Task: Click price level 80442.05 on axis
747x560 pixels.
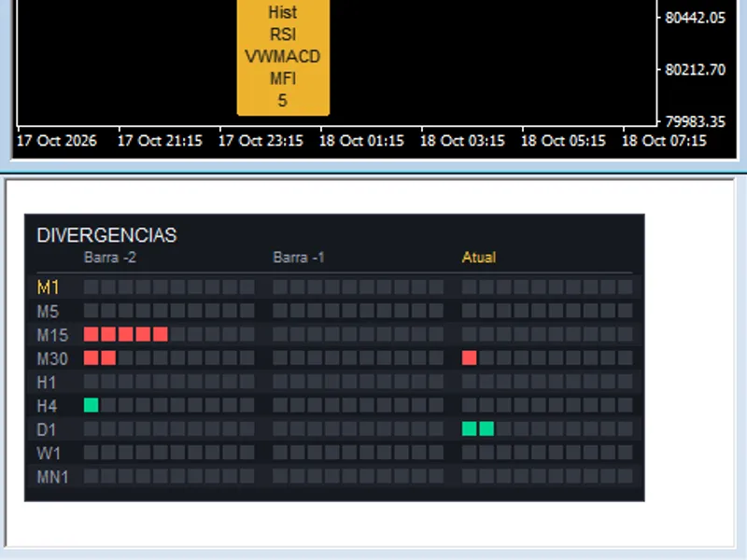Action: pyautogui.click(x=695, y=18)
